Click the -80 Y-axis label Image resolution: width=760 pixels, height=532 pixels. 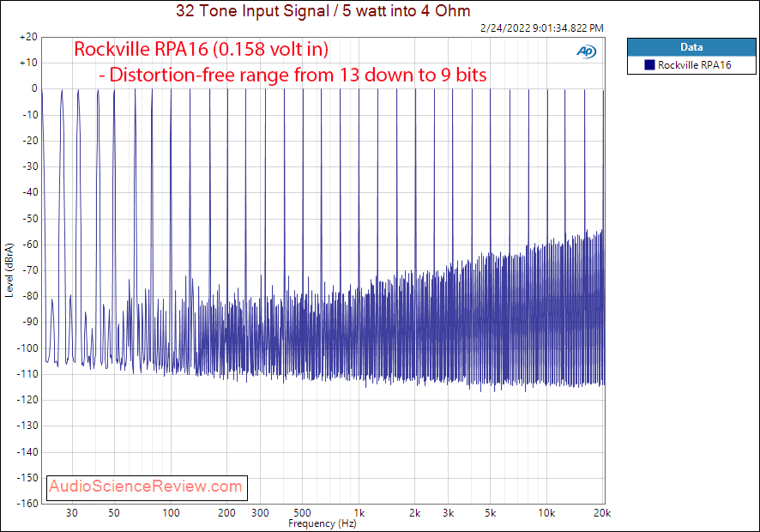(x=30, y=296)
